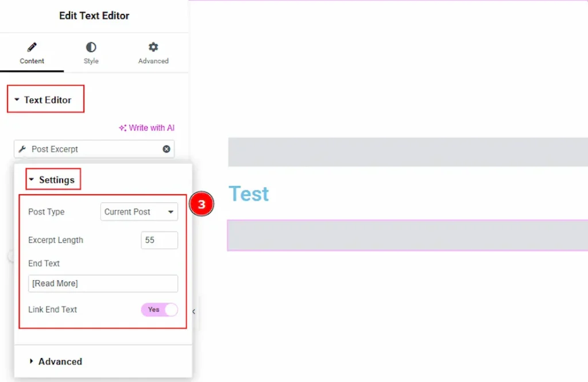Select the gray placeholder above Test heading
The width and height of the screenshot is (588, 382).
coord(408,152)
